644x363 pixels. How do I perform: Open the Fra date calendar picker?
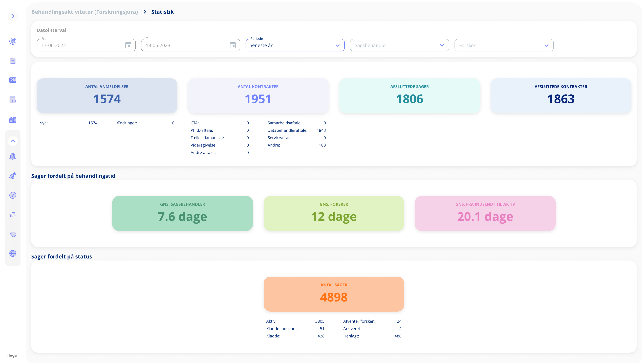pos(128,45)
